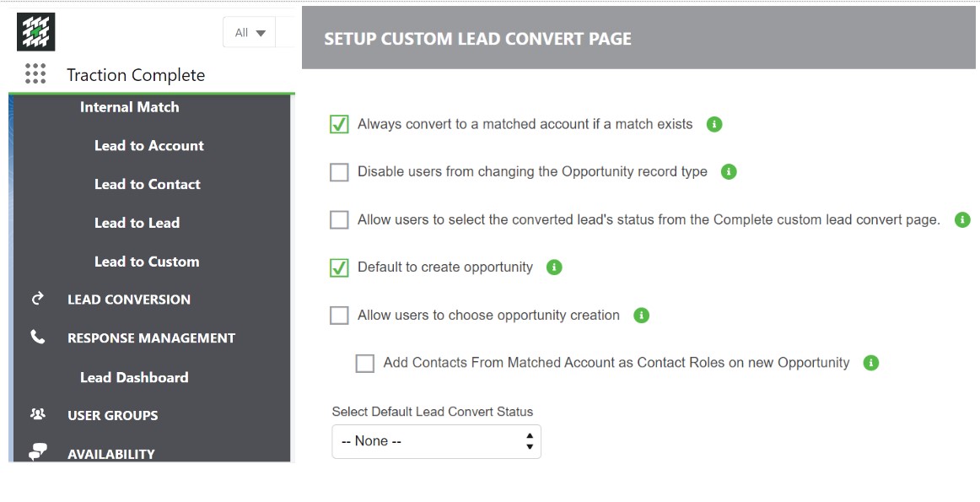Click the Traction Complete logo icon
This screenshot has width=980, height=502.
[35, 32]
